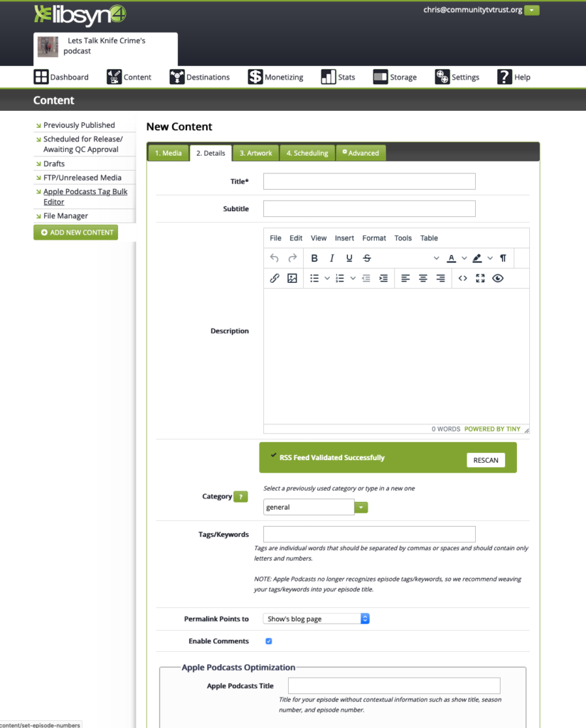Viewport: 586px width, 728px height.
Task: Show invisible paragraph marks
Action: pyautogui.click(x=503, y=258)
